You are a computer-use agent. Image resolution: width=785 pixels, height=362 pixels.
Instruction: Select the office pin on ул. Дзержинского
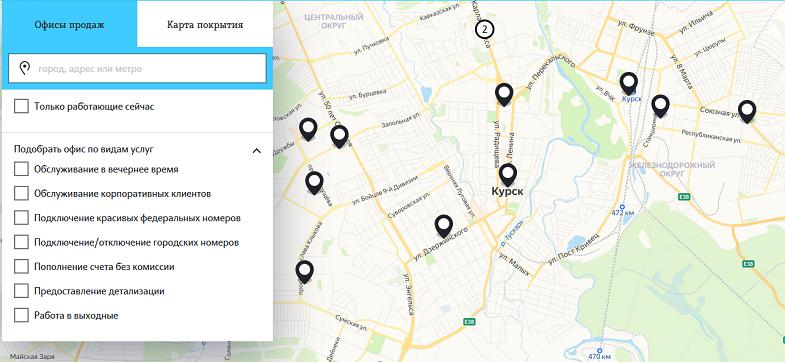point(444,227)
